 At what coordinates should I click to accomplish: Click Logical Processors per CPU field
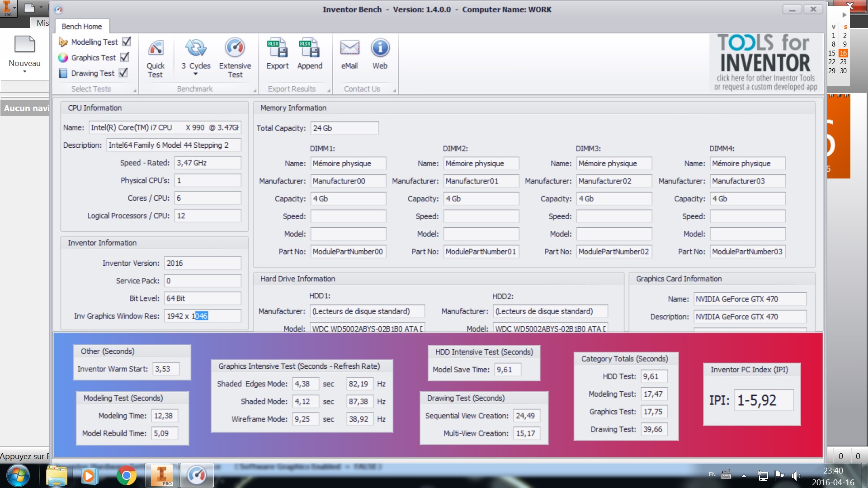click(x=208, y=216)
